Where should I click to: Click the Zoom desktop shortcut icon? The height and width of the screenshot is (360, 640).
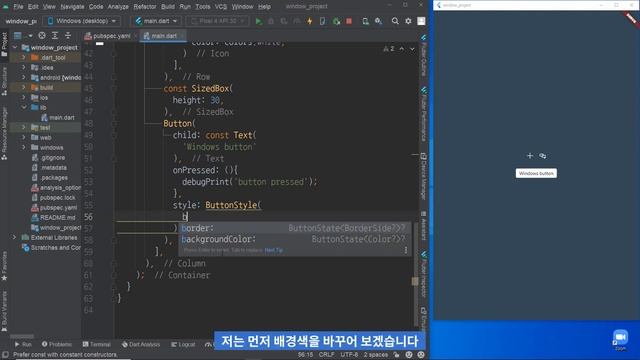click(620, 340)
